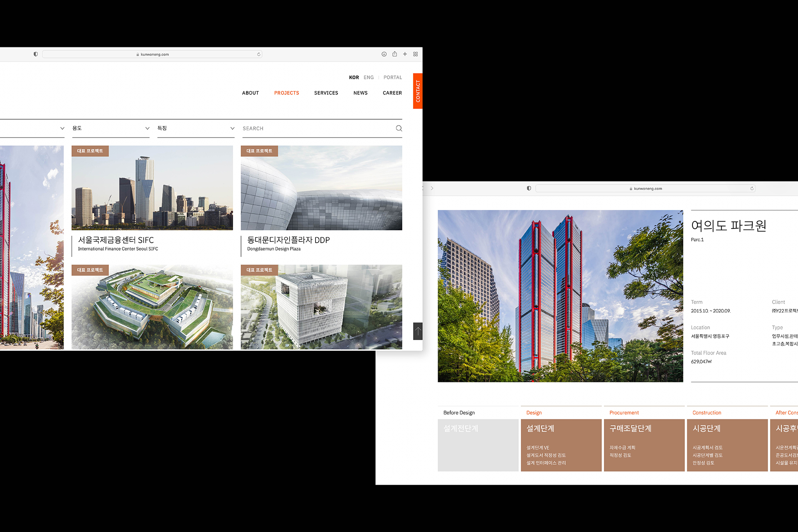Screen dimensions: 798x532
Task: Click the search magnifier icon on projects page
Action: (399, 128)
